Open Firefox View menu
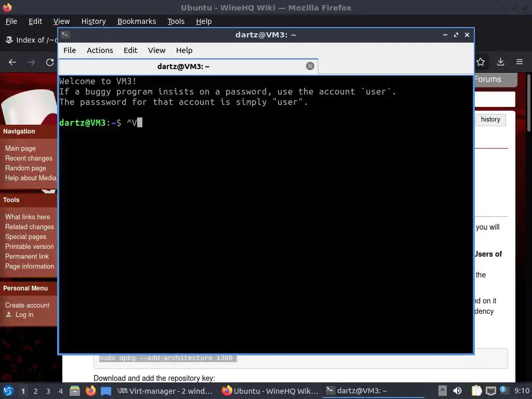 (x=61, y=21)
